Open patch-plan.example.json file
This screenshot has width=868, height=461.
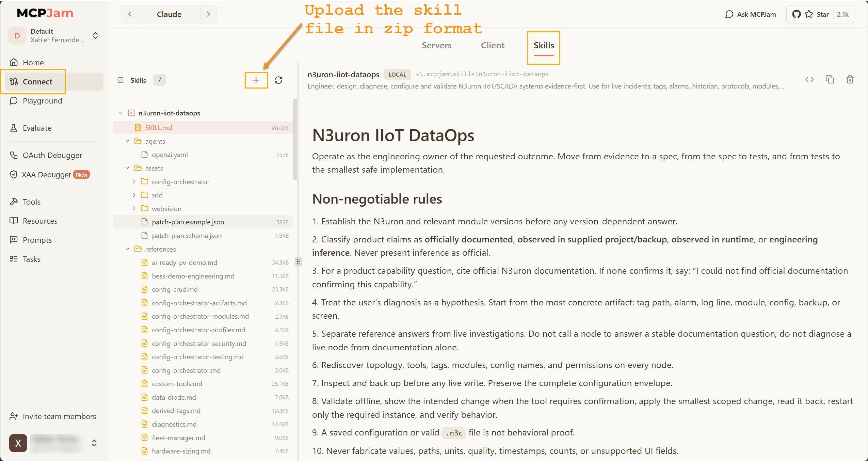(x=203, y=222)
